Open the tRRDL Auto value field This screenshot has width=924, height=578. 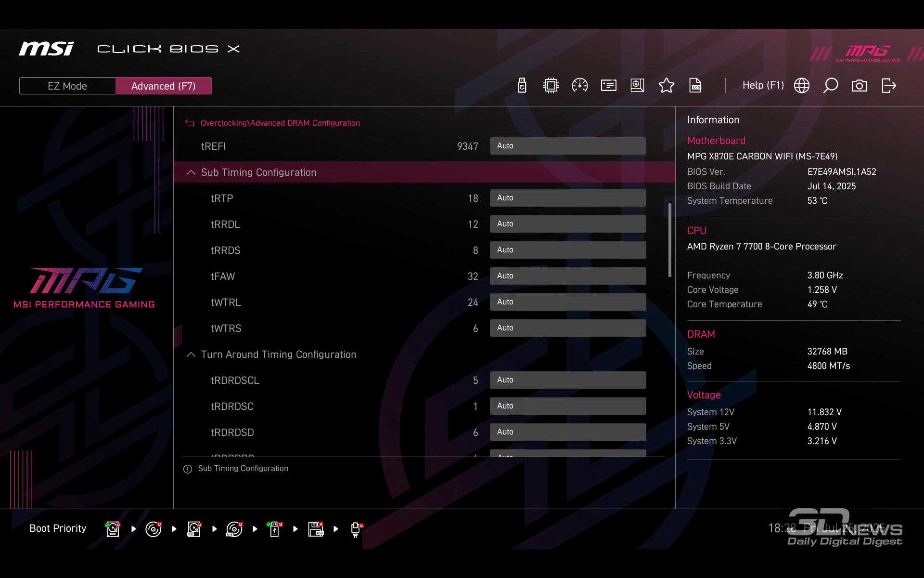[568, 224]
